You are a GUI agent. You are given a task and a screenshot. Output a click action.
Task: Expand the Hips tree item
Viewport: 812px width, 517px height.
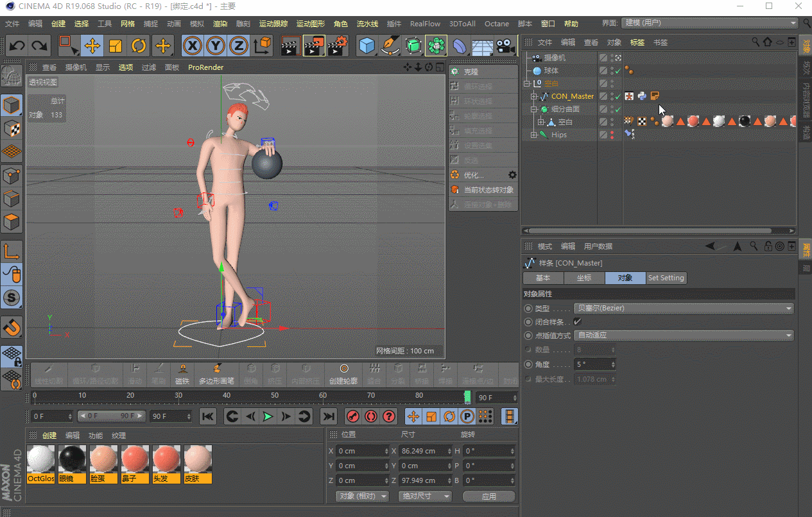533,135
